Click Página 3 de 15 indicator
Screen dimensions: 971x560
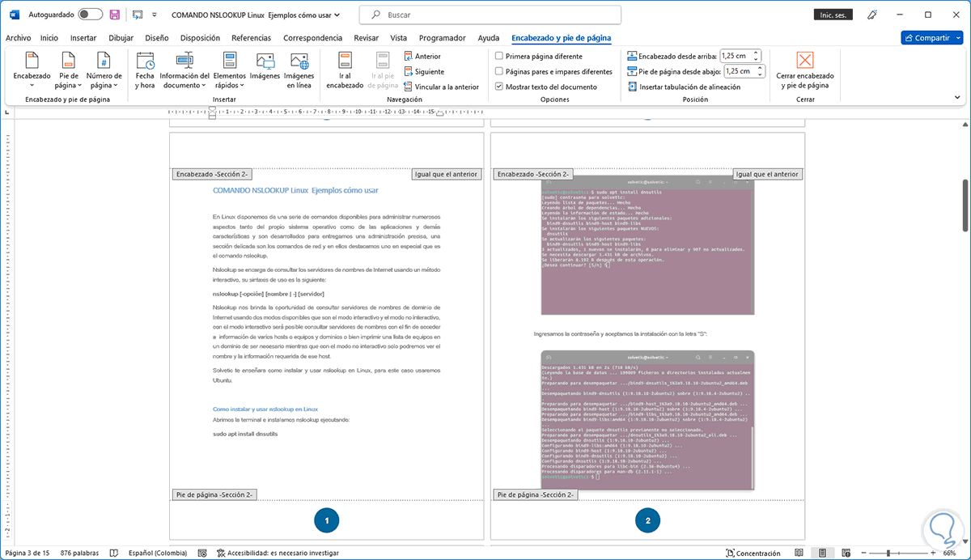(28, 554)
